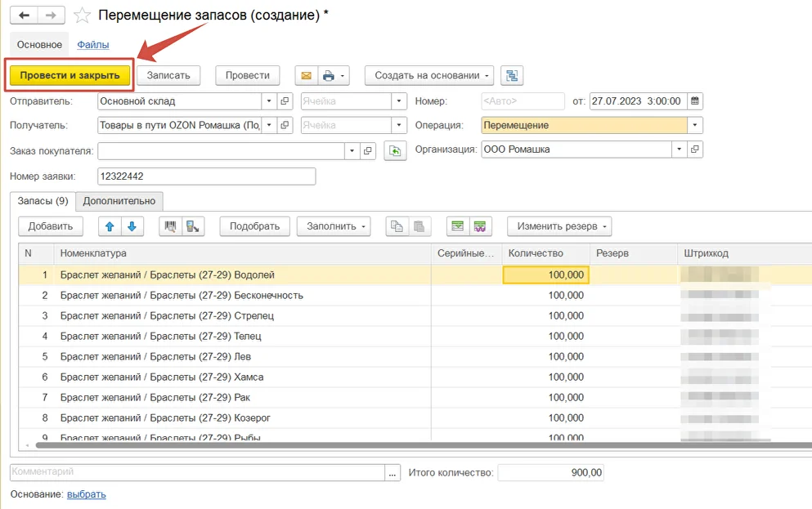Move row up with blue up arrow

[x=110, y=226]
